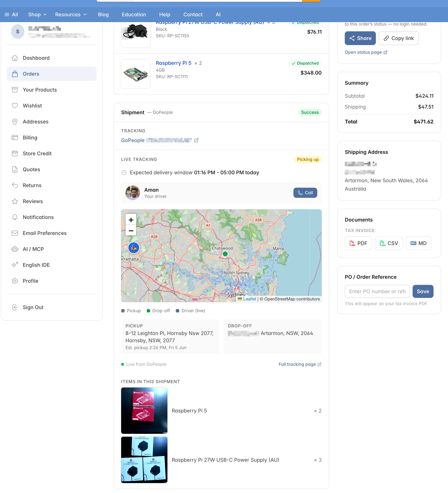
Task: Open the All hamburger menu
Action: coord(11,15)
